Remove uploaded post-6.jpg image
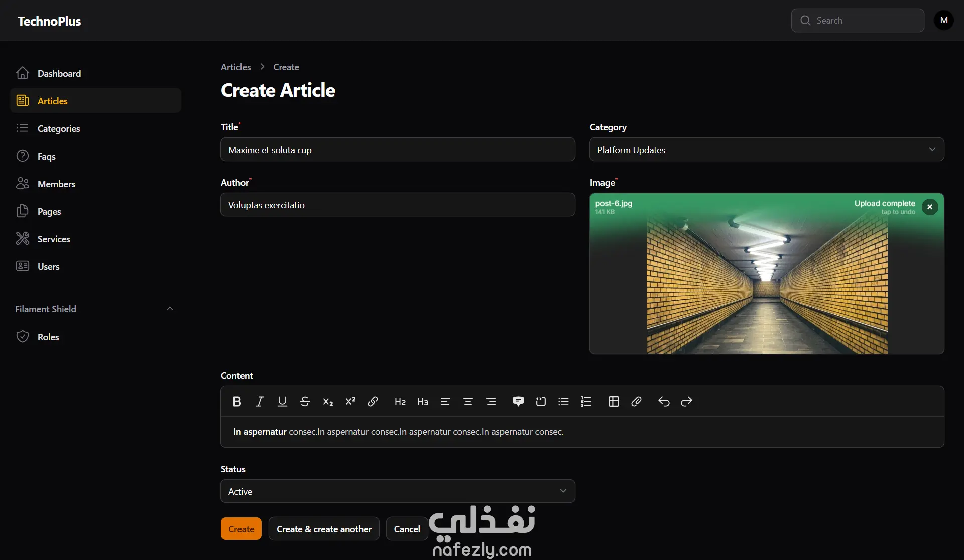 point(930,207)
